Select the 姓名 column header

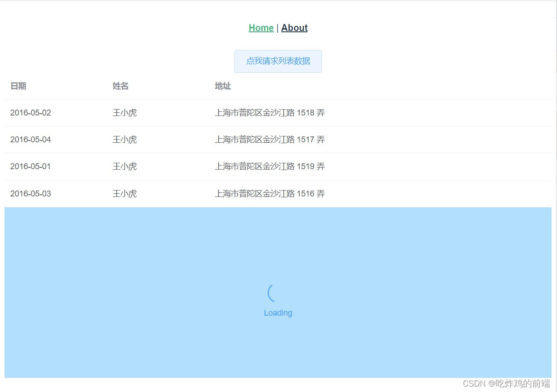click(x=120, y=86)
